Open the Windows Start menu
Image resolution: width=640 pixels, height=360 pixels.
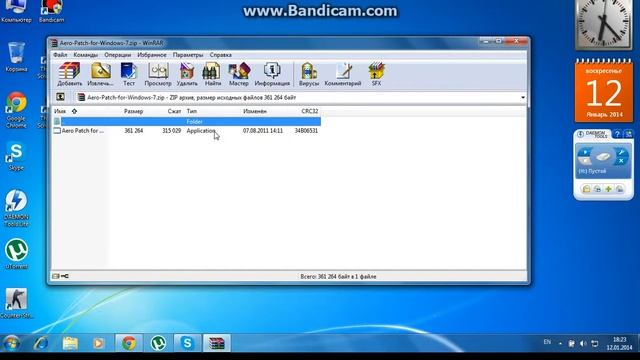[11, 343]
